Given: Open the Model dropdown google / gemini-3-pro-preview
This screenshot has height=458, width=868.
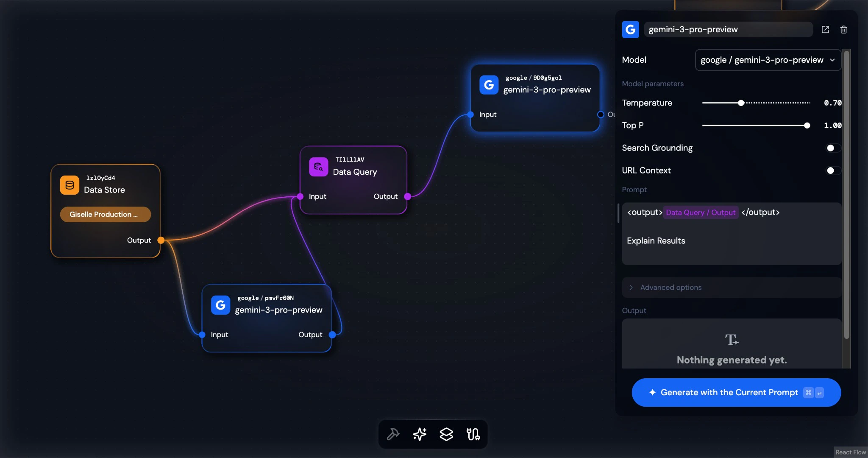Looking at the screenshot, I should pyautogui.click(x=768, y=60).
